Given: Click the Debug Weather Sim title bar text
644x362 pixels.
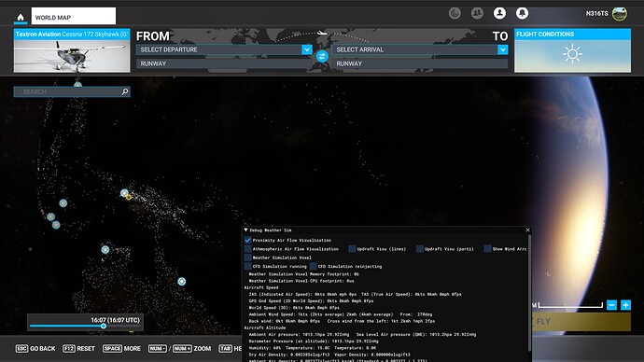Looking at the screenshot, I should 271,230.
